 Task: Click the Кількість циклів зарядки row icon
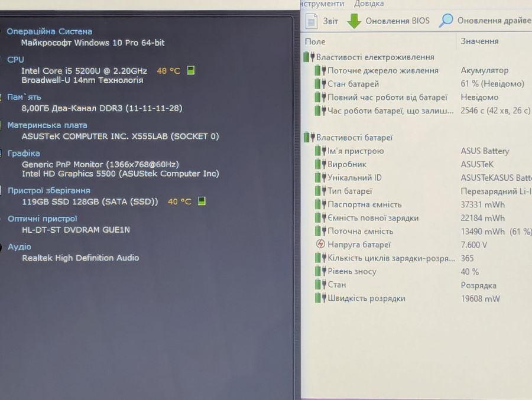click(320, 258)
